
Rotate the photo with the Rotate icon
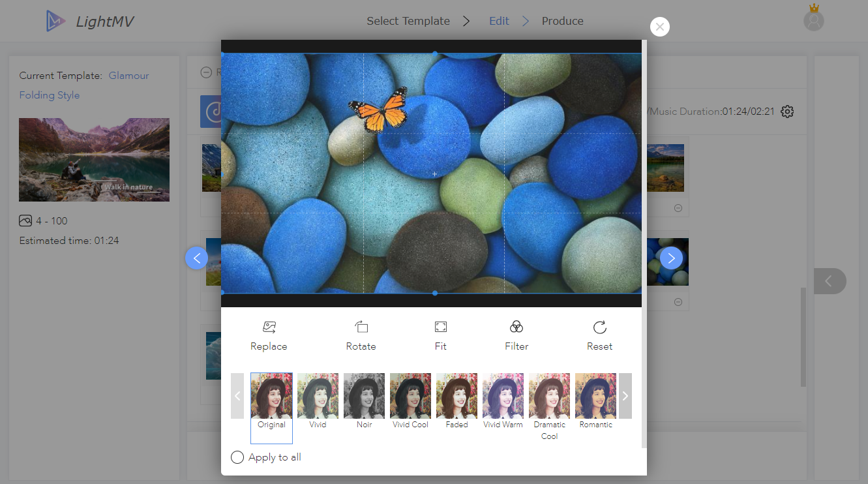click(361, 327)
